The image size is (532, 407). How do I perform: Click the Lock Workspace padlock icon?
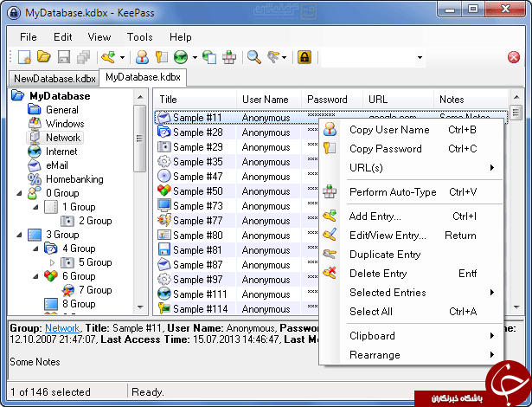tap(304, 57)
